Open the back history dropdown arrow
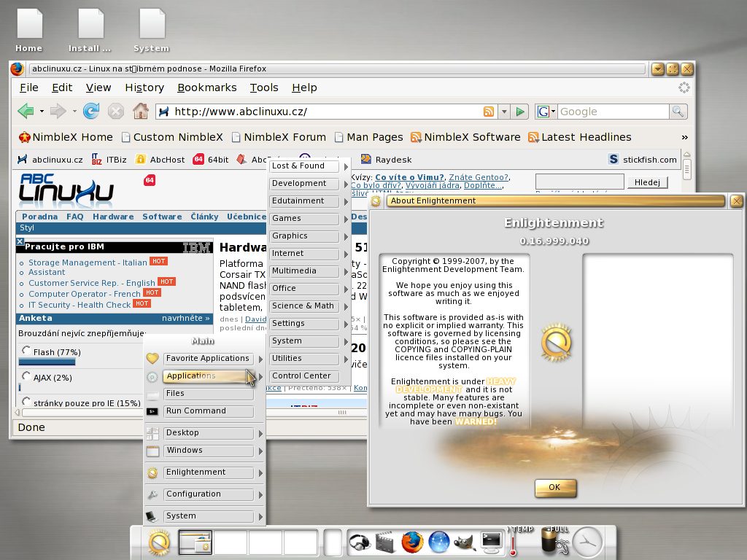The image size is (747, 560). pos(42,112)
